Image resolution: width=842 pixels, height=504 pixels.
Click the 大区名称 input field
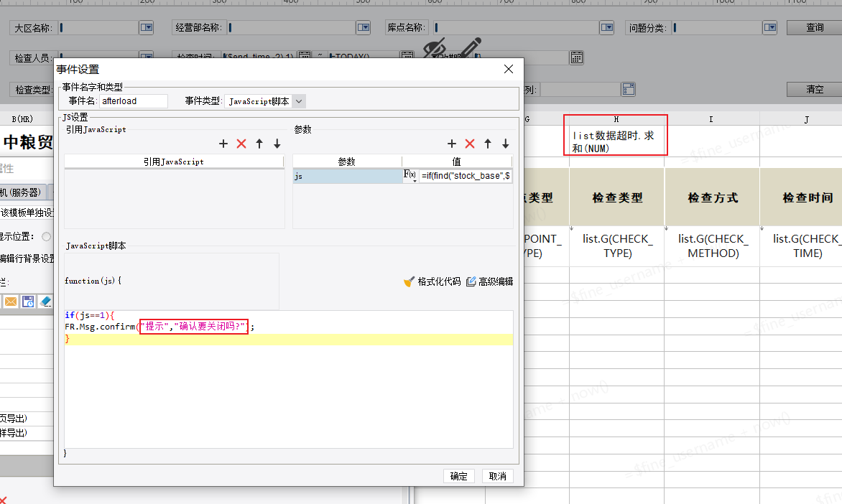98,27
